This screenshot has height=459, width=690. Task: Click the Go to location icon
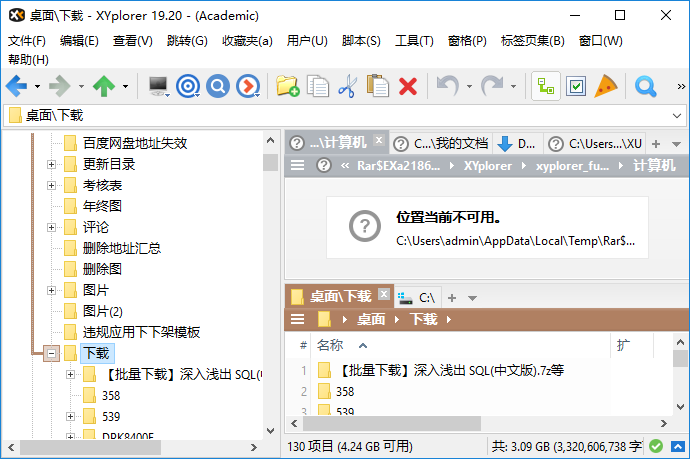pyautogui.click(x=248, y=86)
